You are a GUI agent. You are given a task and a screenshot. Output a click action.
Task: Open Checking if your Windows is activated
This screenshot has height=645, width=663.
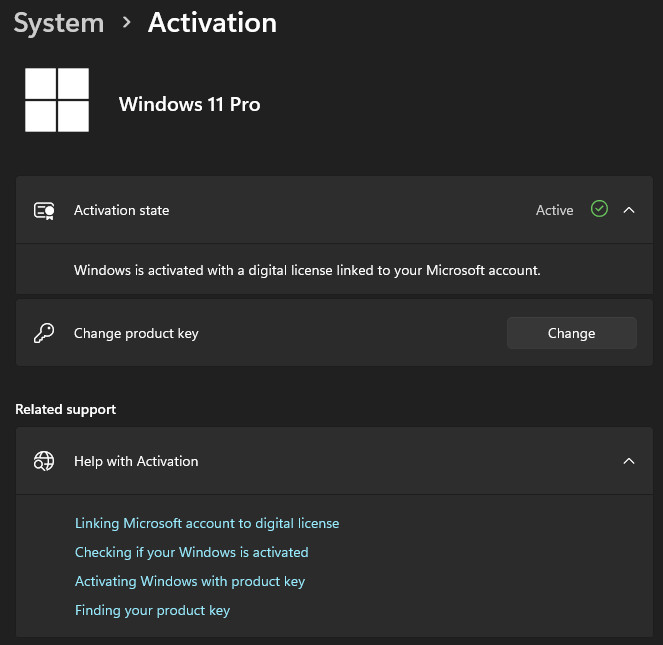coord(192,552)
